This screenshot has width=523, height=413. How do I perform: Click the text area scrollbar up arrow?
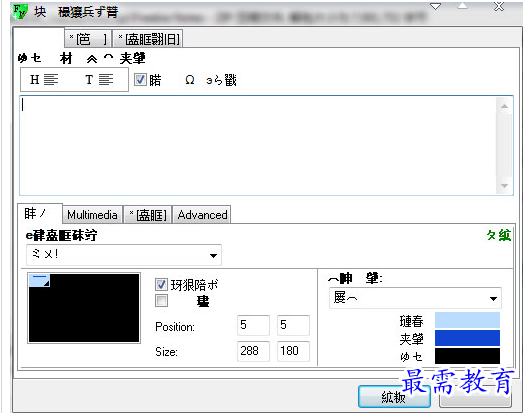pos(504,106)
